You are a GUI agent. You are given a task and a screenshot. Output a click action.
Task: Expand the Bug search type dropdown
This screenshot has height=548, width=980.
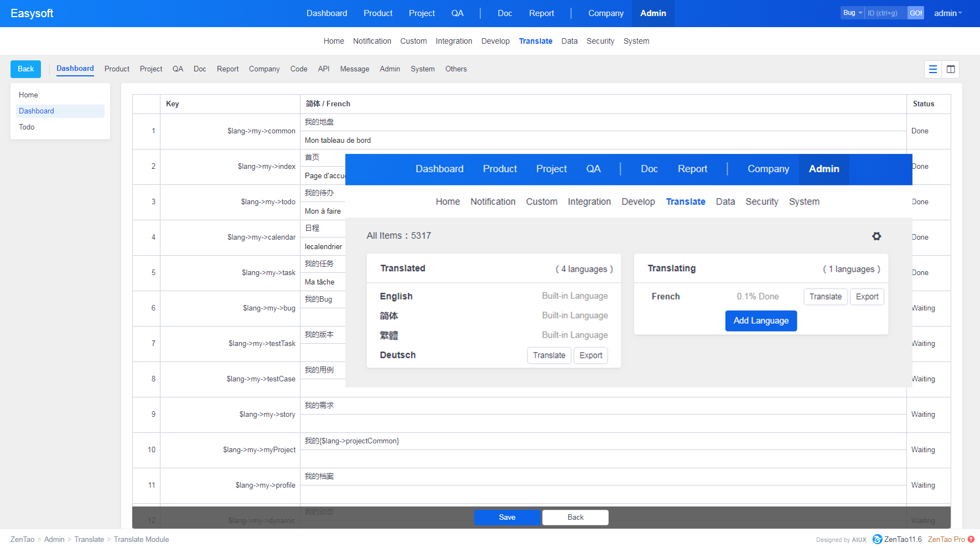click(x=852, y=13)
